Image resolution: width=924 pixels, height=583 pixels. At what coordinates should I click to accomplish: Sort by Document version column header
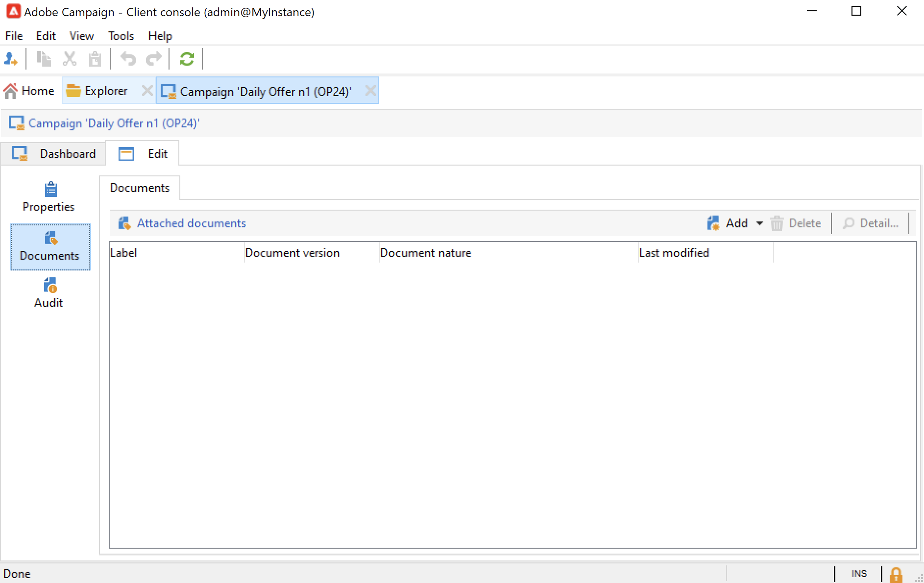point(312,253)
